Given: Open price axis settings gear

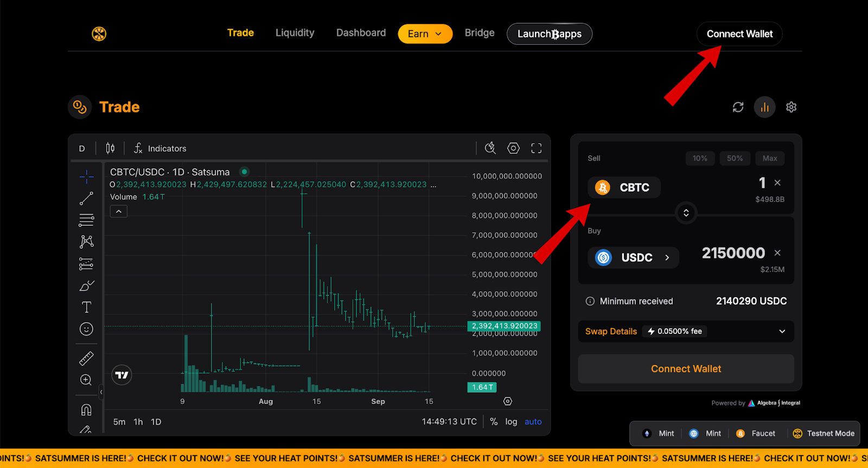Looking at the screenshot, I should (x=508, y=401).
